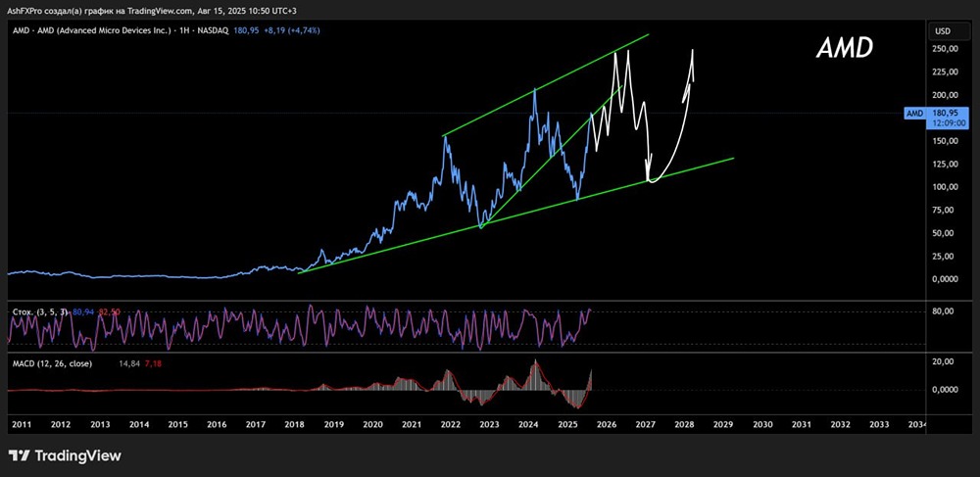Click the red MACD signal value 7,18

tap(152, 363)
